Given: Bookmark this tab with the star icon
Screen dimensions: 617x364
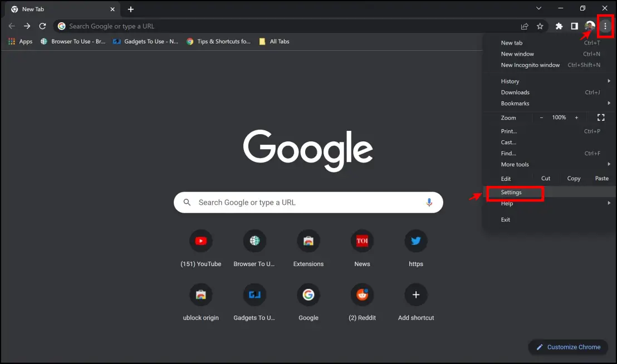Looking at the screenshot, I should click(540, 26).
